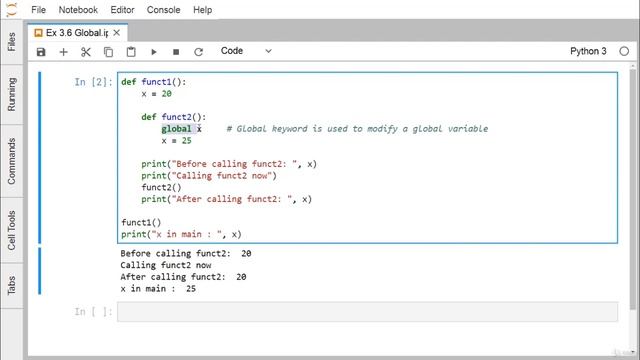Open the File menu
Image resolution: width=640 pixels, height=360 pixels.
coord(38,10)
